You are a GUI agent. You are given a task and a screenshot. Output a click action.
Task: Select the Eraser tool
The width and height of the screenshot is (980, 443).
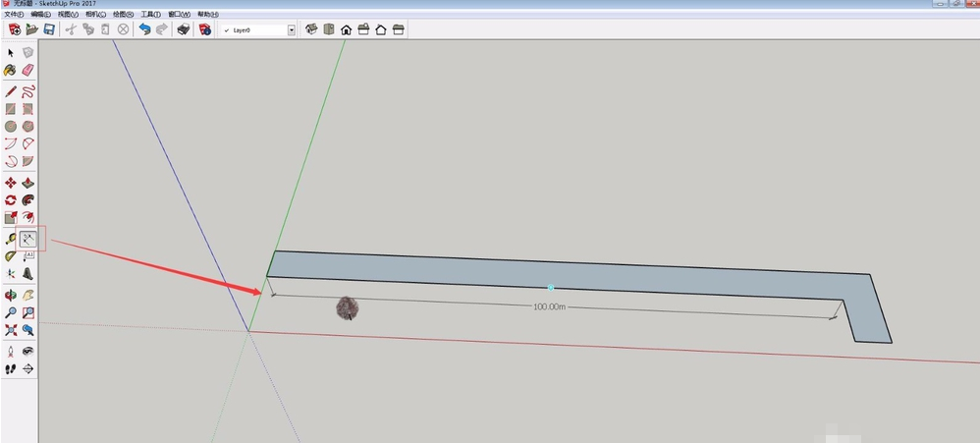[28, 70]
